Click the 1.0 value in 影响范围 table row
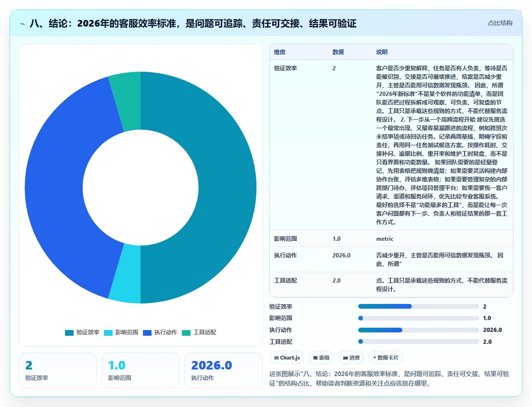 tap(336, 239)
